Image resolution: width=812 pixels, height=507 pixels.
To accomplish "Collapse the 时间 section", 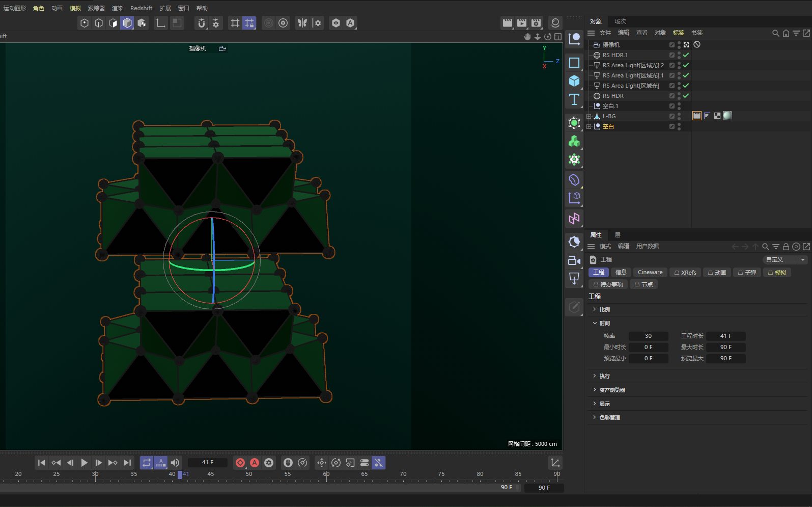I will point(594,323).
